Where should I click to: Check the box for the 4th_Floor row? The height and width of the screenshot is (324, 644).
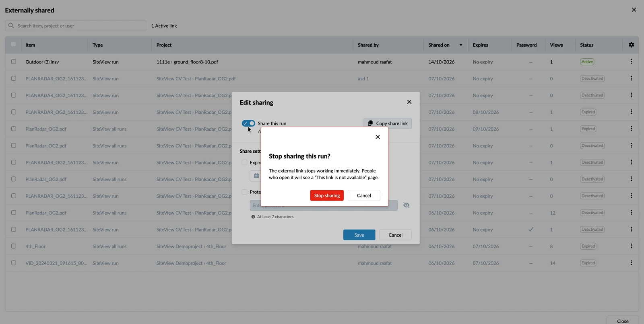(x=14, y=246)
